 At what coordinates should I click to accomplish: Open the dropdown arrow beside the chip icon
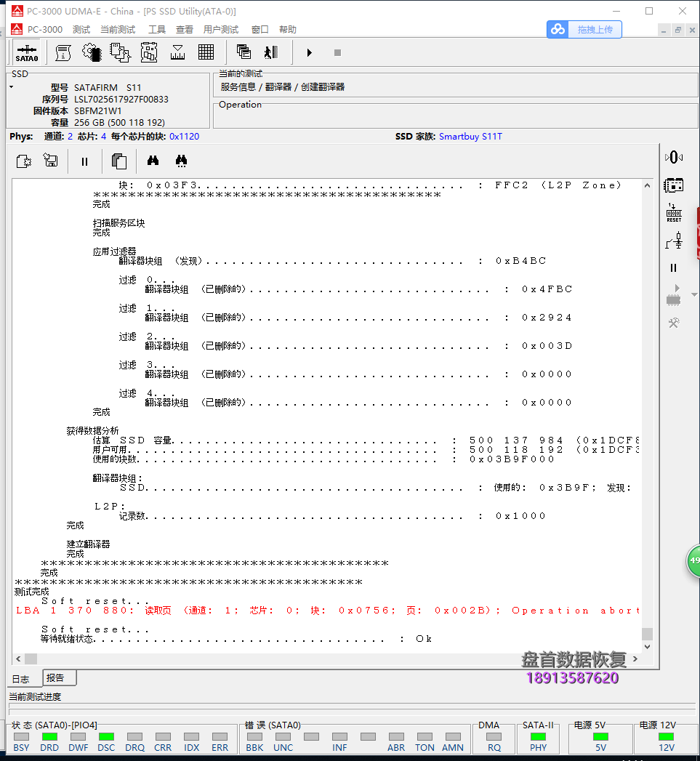coord(694,295)
